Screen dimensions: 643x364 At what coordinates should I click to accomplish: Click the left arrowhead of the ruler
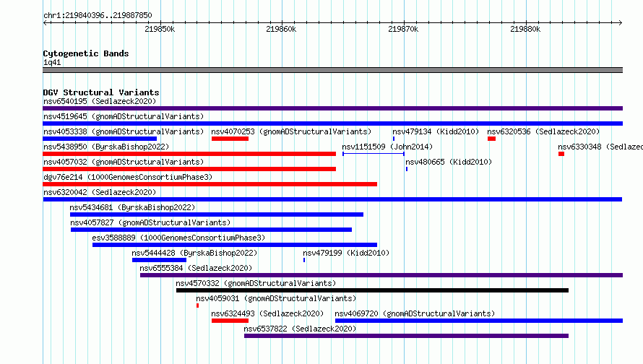tap(45, 22)
